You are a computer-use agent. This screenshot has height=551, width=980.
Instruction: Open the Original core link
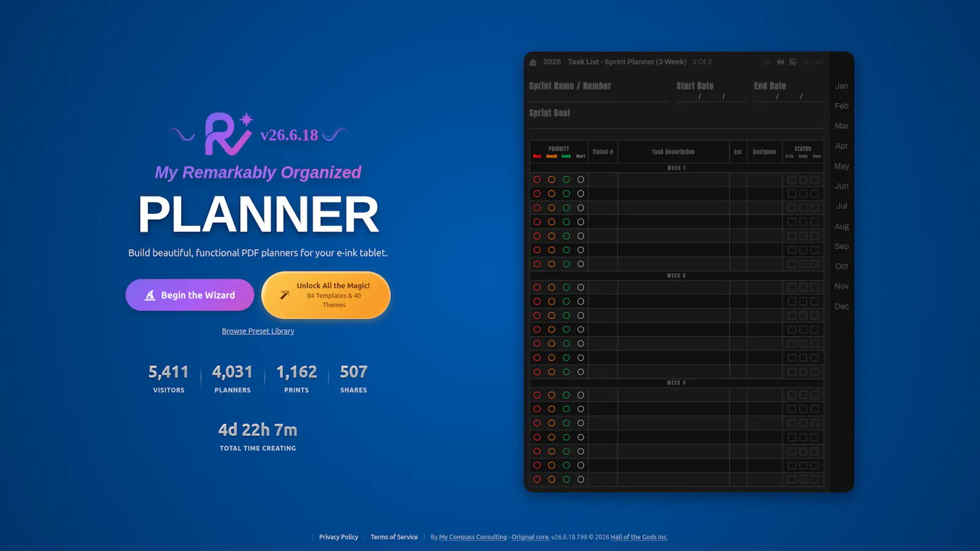tap(530, 537)
